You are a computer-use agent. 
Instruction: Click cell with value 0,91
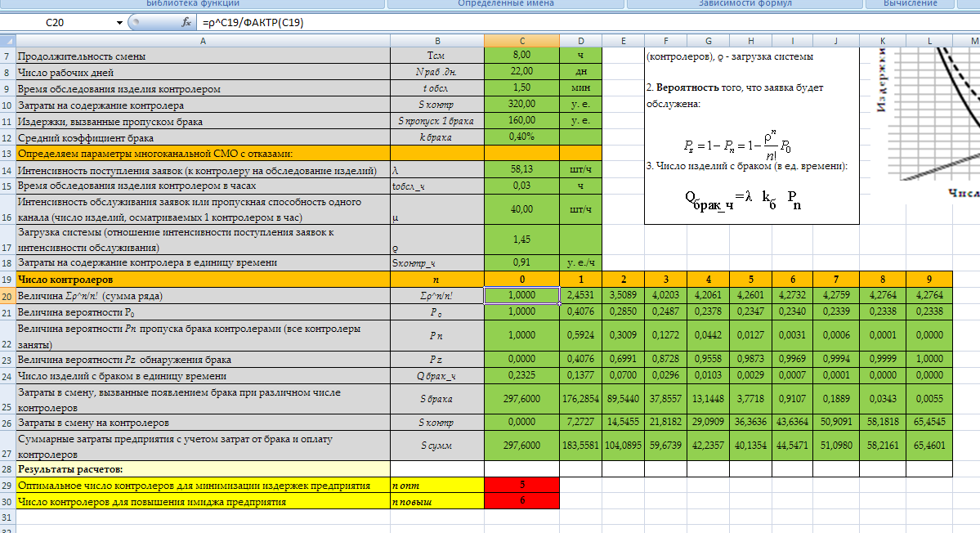coord(521,262)
